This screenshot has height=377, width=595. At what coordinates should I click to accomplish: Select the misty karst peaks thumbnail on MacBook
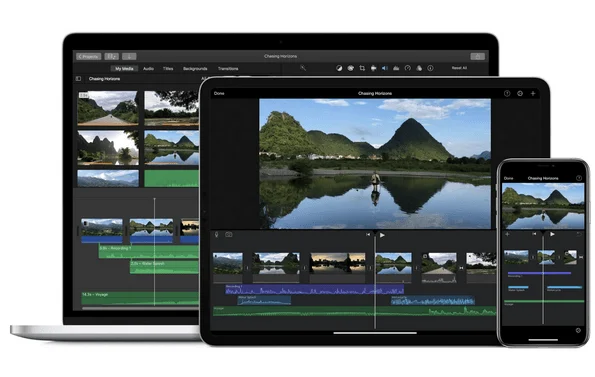click(x=108, y=148)
